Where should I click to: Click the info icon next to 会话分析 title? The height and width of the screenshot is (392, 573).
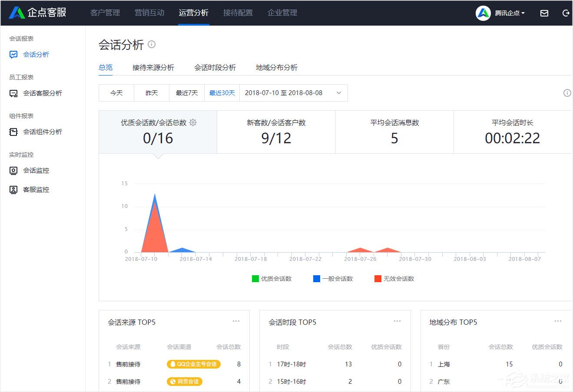coord(151,44)
